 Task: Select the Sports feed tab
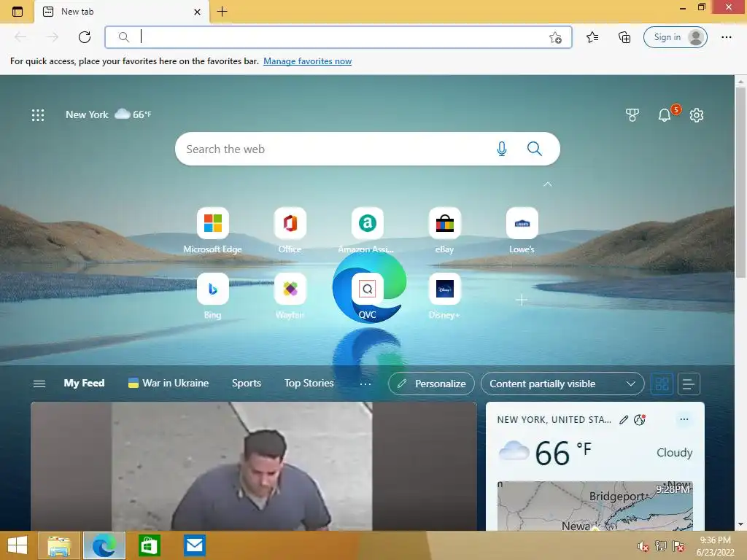click(247, 384)
